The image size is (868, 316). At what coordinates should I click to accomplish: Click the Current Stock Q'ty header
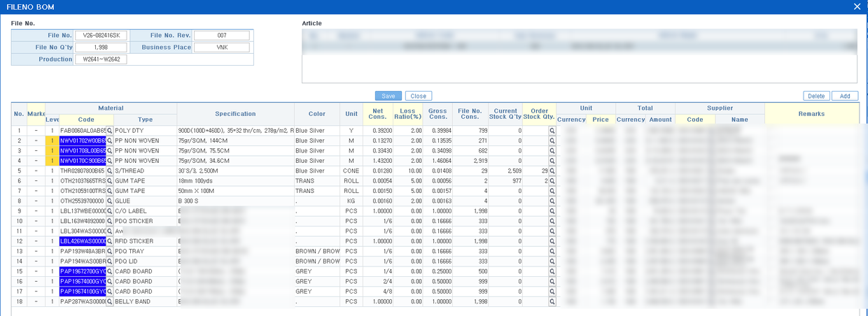point(505,114)
